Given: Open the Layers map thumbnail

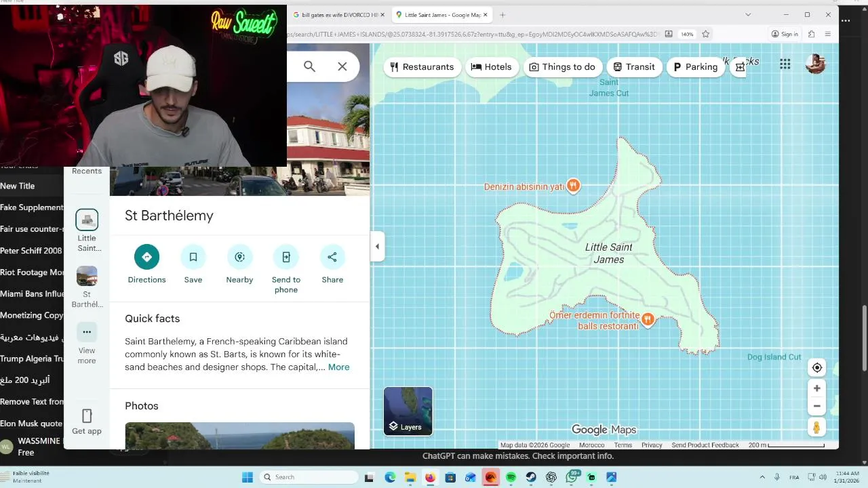Looking at the screenshot, I should [x=408, y=411].
